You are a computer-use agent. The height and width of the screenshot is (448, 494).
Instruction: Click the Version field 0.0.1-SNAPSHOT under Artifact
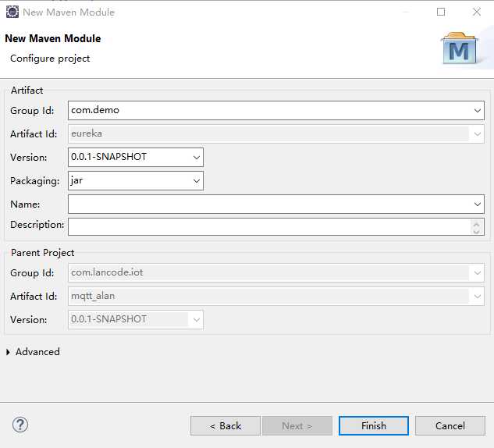136,157
